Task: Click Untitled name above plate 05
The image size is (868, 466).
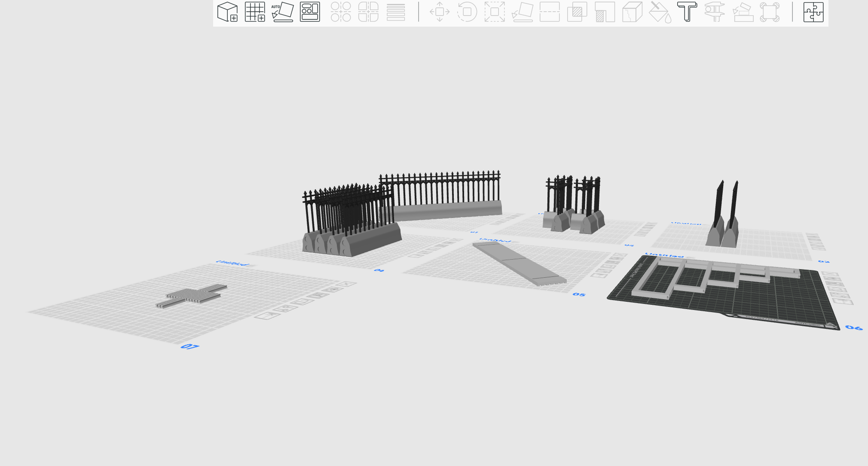Action: [495, 240]
